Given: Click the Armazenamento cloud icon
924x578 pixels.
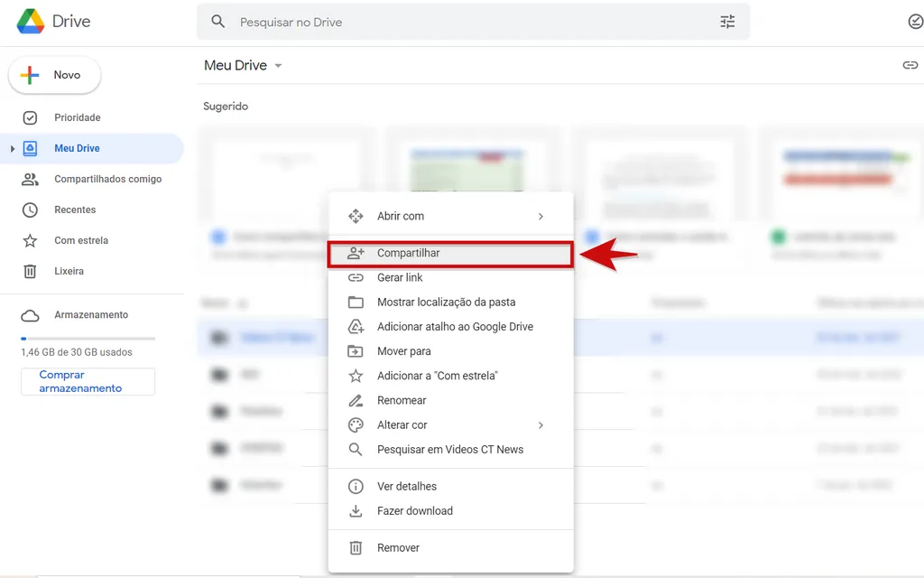Looking at the screenshot, I should click(31, 314).
